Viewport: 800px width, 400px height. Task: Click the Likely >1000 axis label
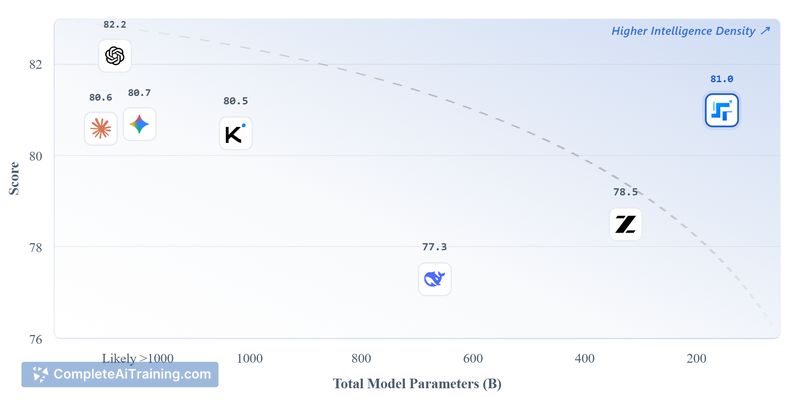click(x=137, y=358)
